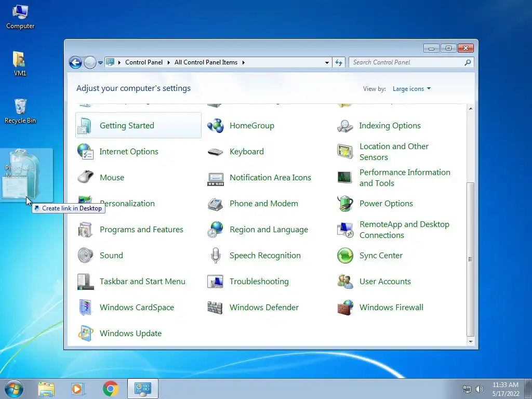Open the Windows Firewall icon

click(x=345, y=308)
